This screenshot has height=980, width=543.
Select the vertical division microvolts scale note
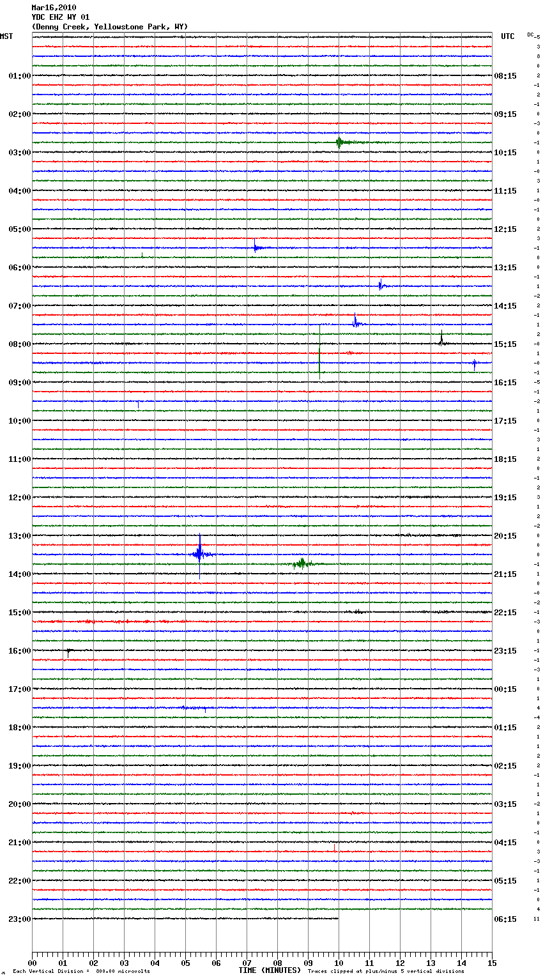tap(81, 971)
